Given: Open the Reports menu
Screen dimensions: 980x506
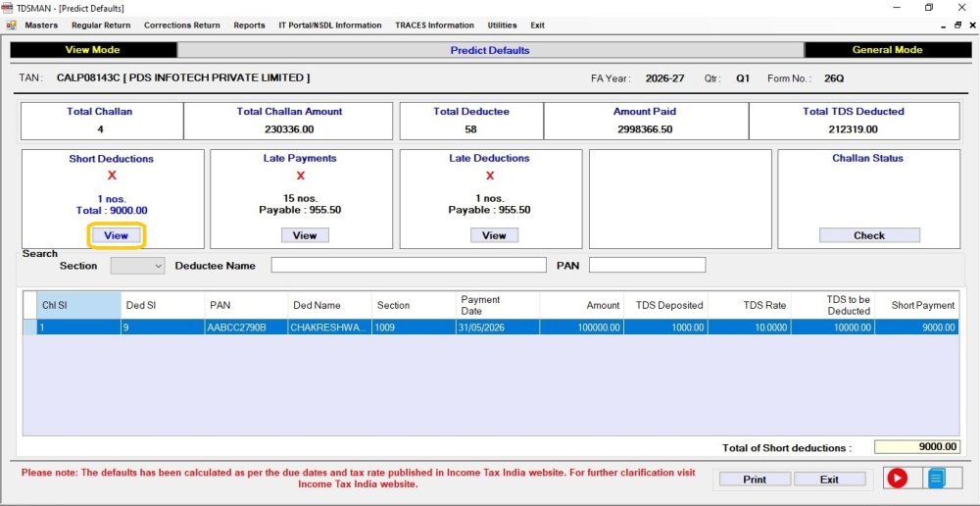Looking at the screenshot, I should (x=249, y=25).
